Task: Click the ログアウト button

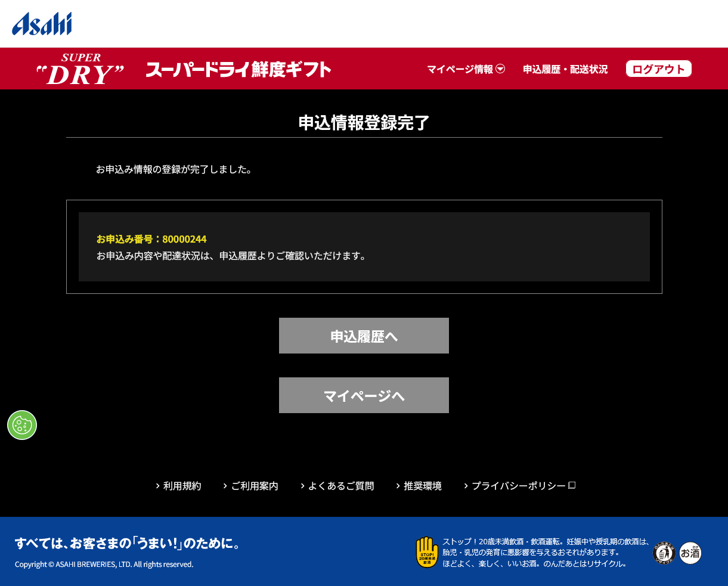Action: 659,69
